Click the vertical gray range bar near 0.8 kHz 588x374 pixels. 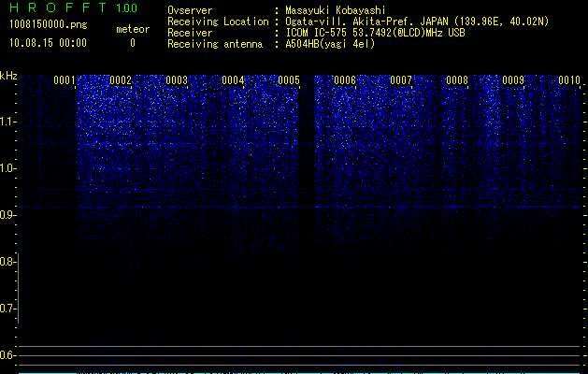tap(18, 288)
